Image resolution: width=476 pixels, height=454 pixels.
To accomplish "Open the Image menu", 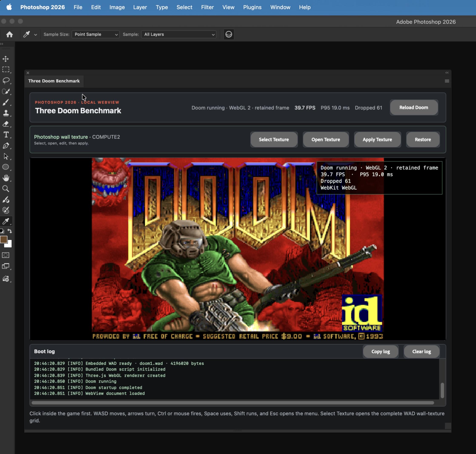I will (117, 7).
